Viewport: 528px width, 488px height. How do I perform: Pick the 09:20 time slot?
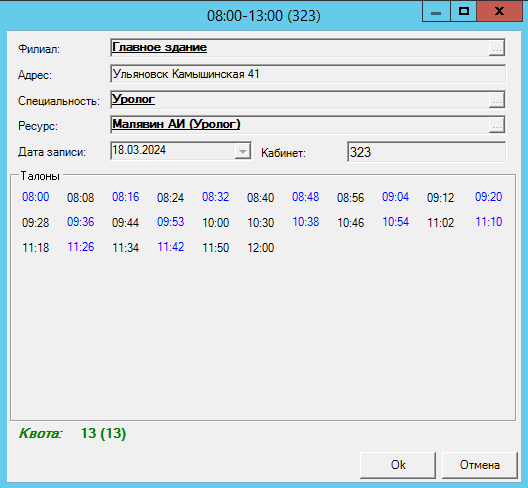(489, 197)
